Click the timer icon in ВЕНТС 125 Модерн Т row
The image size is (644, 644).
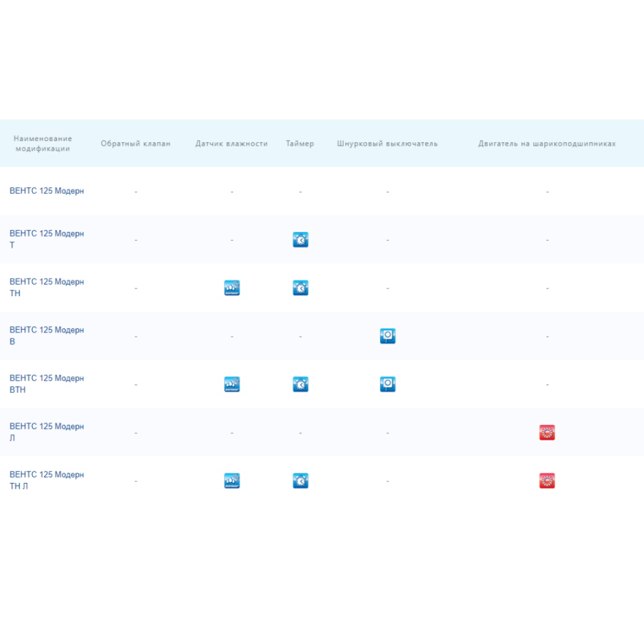tap(300, 240)
